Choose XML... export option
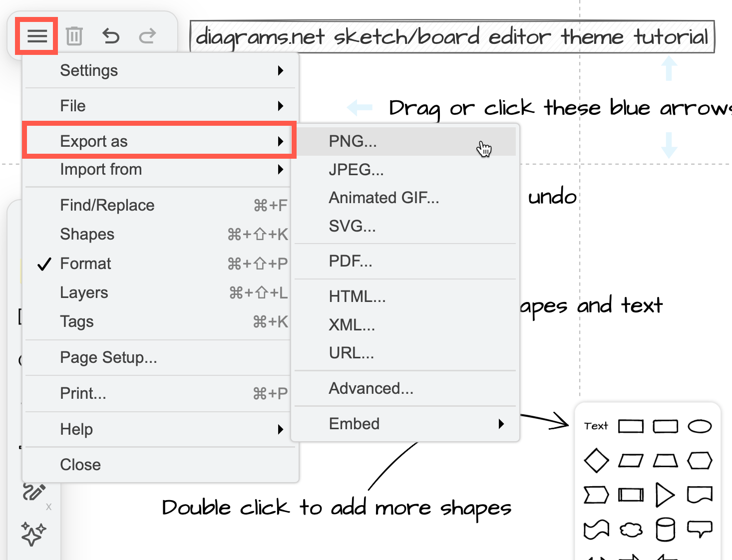 pos(405,325)
